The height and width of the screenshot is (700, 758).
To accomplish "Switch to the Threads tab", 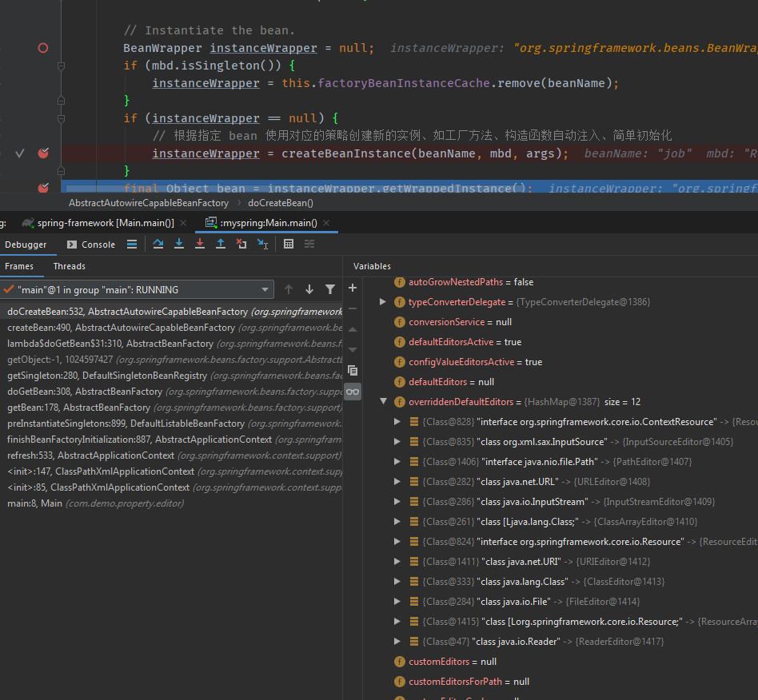I will tap(70, 266).
